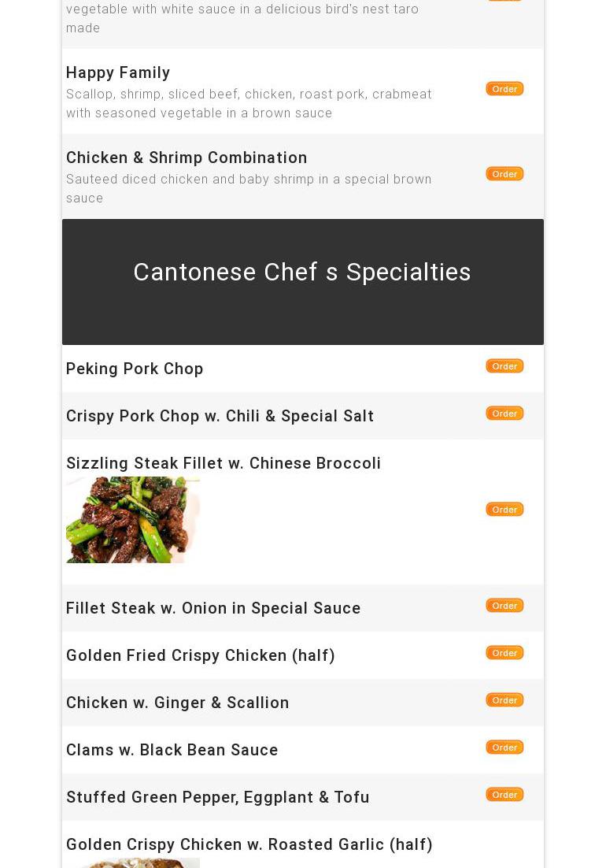Order Chicken w. Ginger & Scallion
The width and height of the screenshot is (606, 868).
pyautogui.click(x=504, y=700)
